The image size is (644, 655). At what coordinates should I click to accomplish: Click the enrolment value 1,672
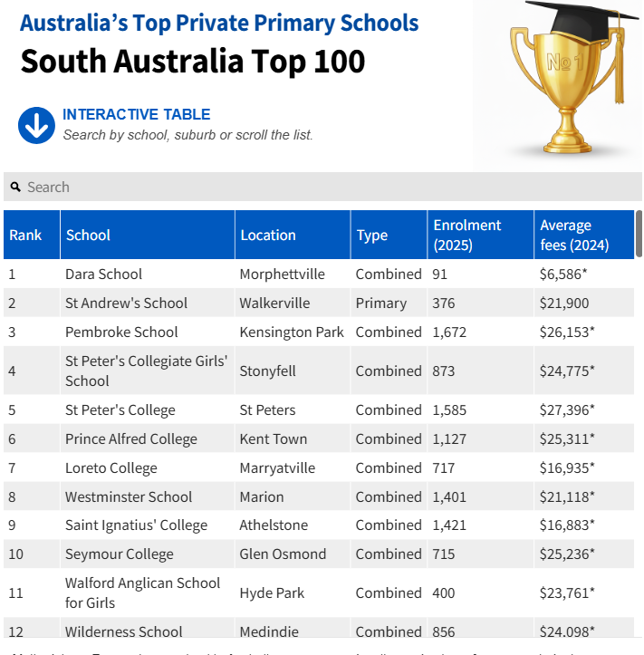[449, 332]
